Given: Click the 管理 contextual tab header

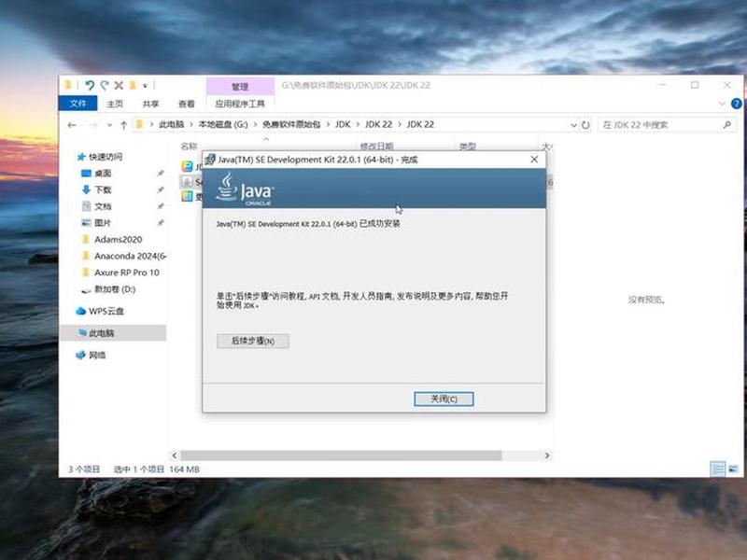Looking at the screenshot, I should [240, 86].
